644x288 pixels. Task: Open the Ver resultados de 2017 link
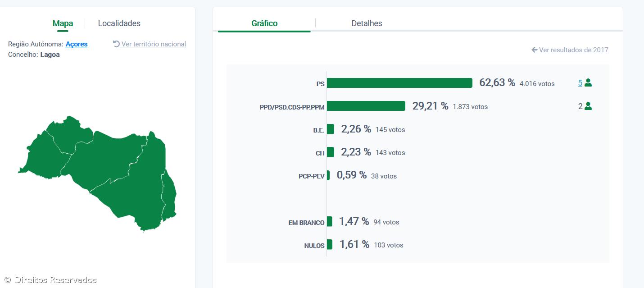point(573,50)
